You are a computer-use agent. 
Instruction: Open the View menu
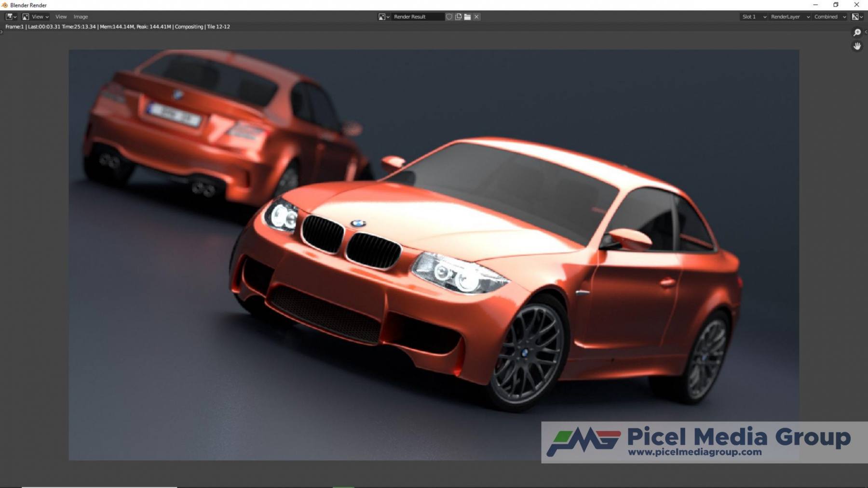(x=61, y=17)
